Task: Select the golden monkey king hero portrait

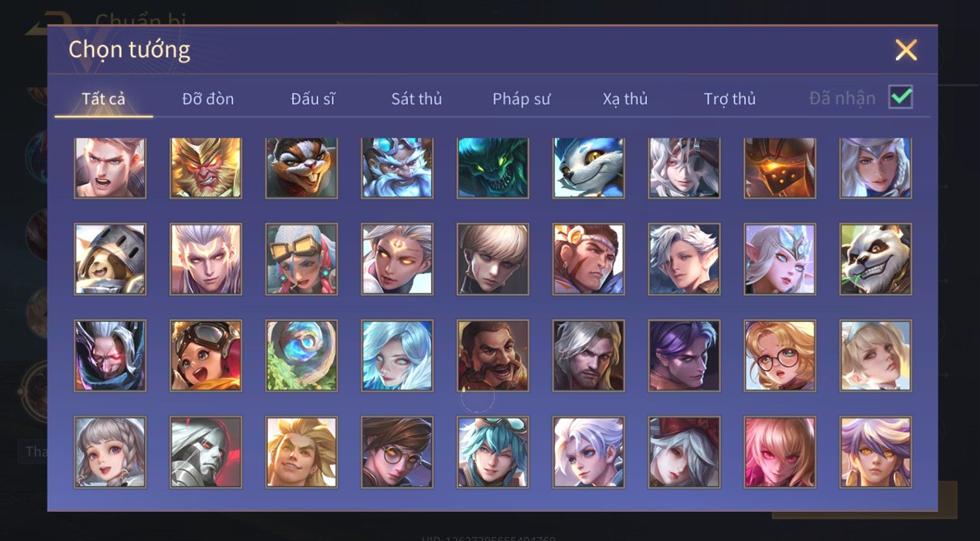Action: pos(206,168)
